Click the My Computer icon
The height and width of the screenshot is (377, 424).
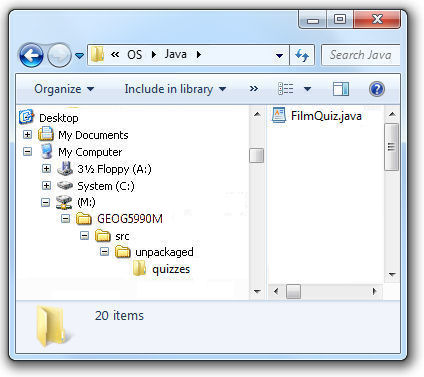[47, 151]
